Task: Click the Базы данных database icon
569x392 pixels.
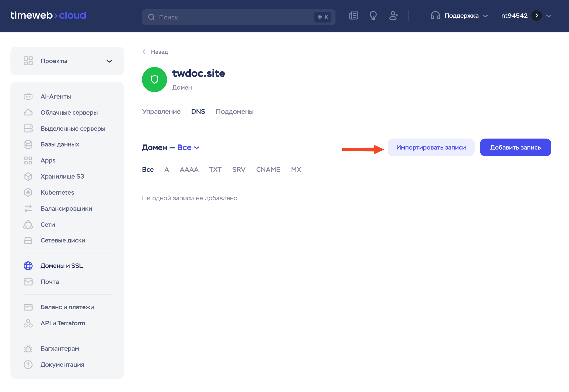Action: [x=28, y=144]
